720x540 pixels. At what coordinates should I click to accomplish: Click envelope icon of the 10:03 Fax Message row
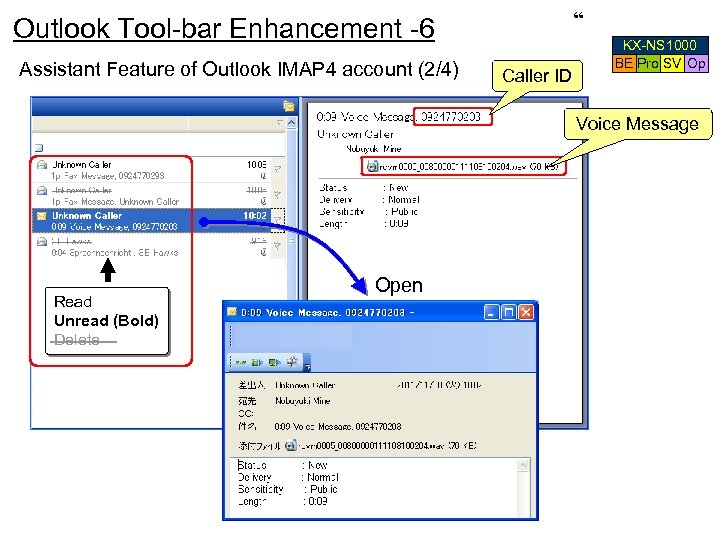coord(42,165)
